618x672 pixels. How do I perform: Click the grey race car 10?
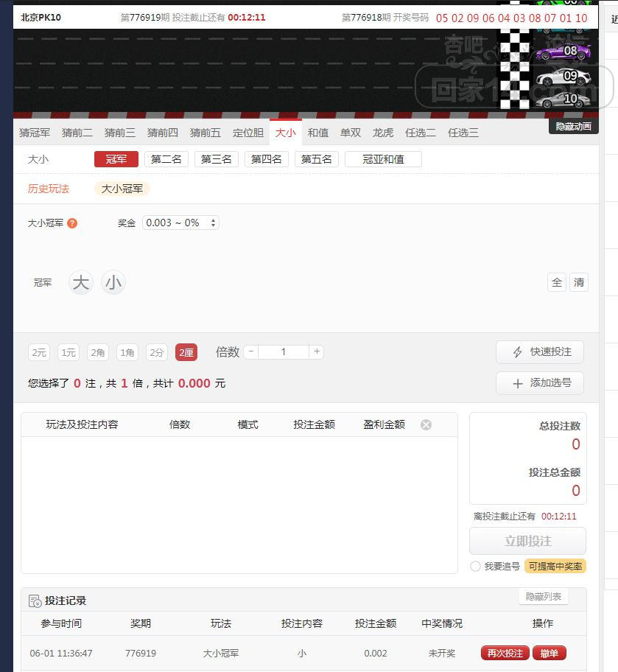tap(563, 100)
